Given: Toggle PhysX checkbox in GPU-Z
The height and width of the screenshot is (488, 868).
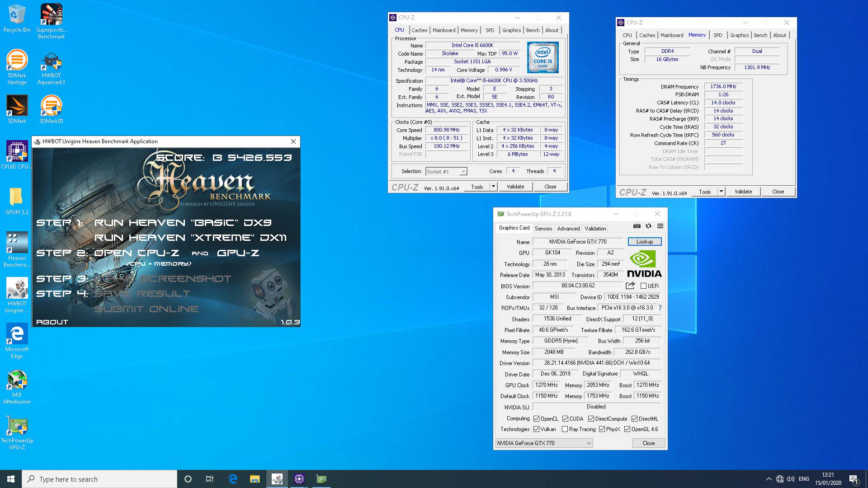Looking at the screenshot, I should point(602,429).
